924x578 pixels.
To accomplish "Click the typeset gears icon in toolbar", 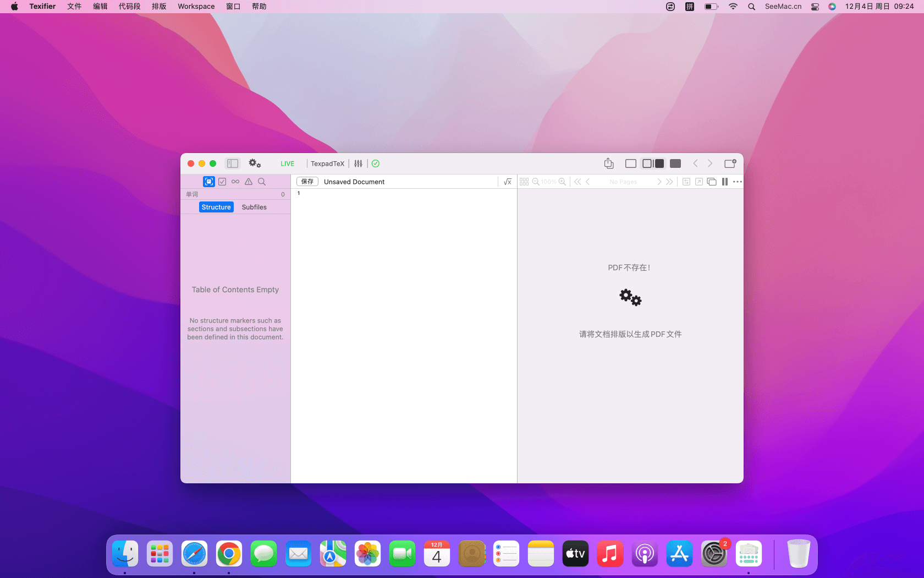I will pyautogui.click(x=255, y=163).
